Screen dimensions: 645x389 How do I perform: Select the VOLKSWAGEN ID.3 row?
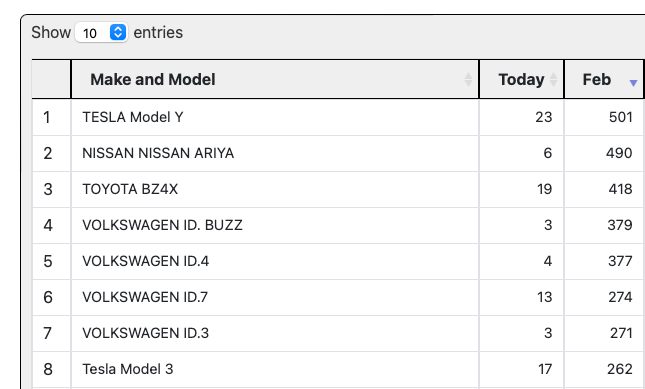(x=338, y=333)
